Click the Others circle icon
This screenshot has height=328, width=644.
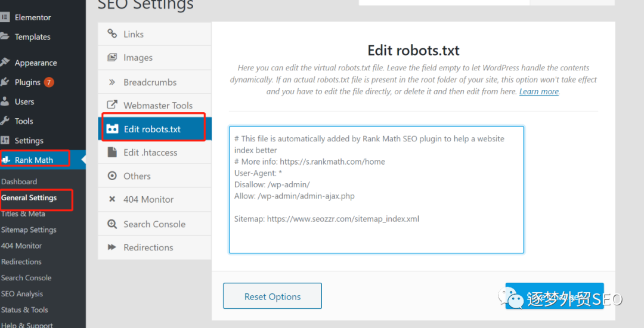click(x=112, y=176)
